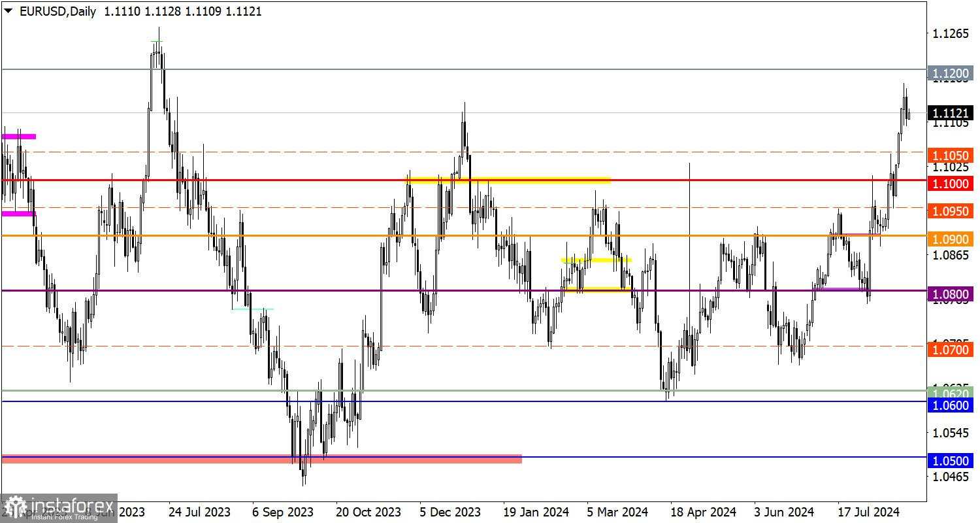This screenshot has height=523, width=980.
Task: Click the 24 Jul 2023 date label
Action: tap(199, 511)
